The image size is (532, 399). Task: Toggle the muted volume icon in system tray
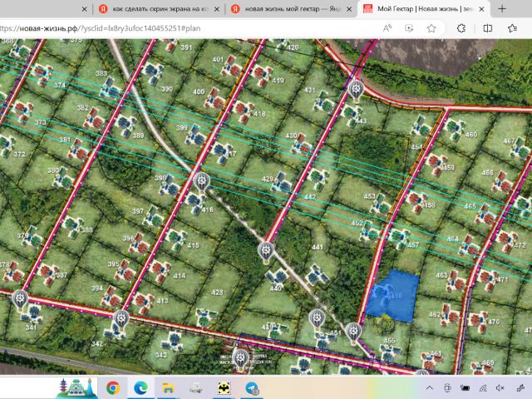pos(500,388)
